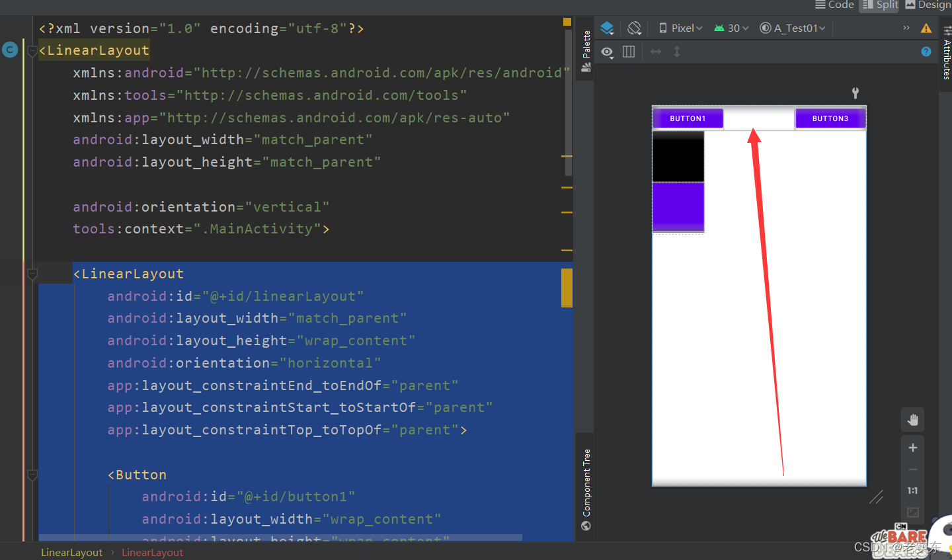952x560 pixels.
Task: Open the A_Test01 theme dropdown
Action: click(x=793, y=28)
